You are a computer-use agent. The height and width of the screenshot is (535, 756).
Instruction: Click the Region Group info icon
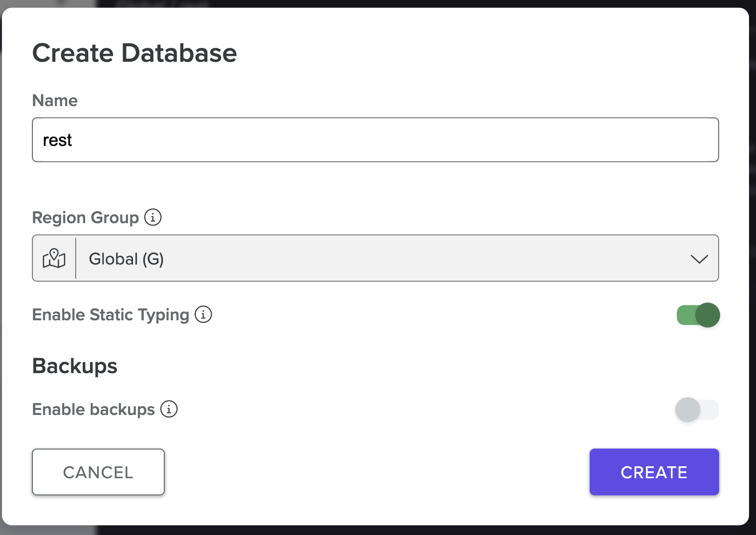coord(153,217)
